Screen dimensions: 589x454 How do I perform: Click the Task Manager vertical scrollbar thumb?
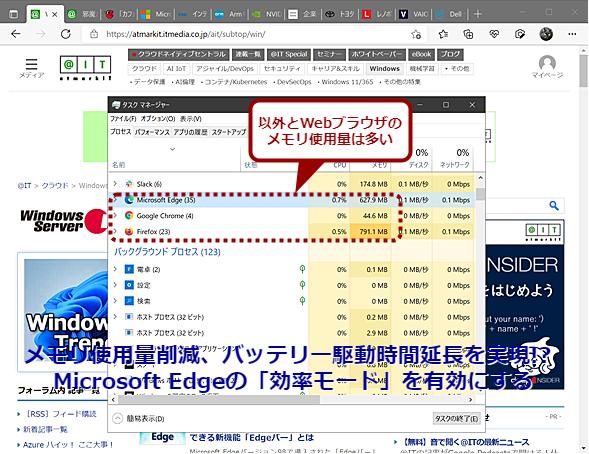pos(480,194)
